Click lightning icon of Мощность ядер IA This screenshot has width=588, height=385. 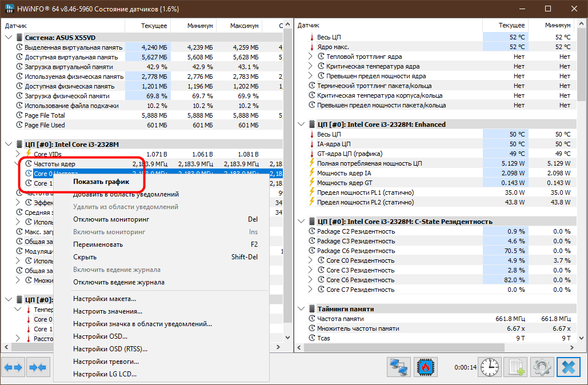pos(311,173)
